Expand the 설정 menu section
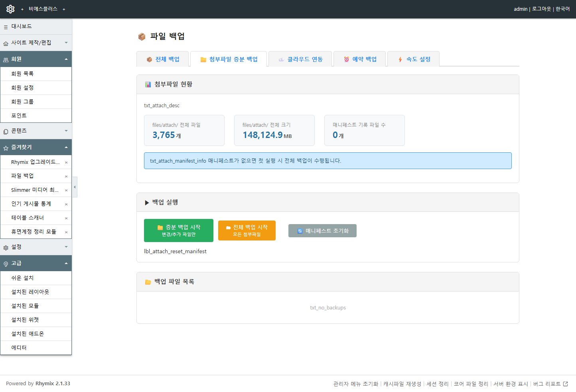 pyautogui.click(x=66, y=247)
